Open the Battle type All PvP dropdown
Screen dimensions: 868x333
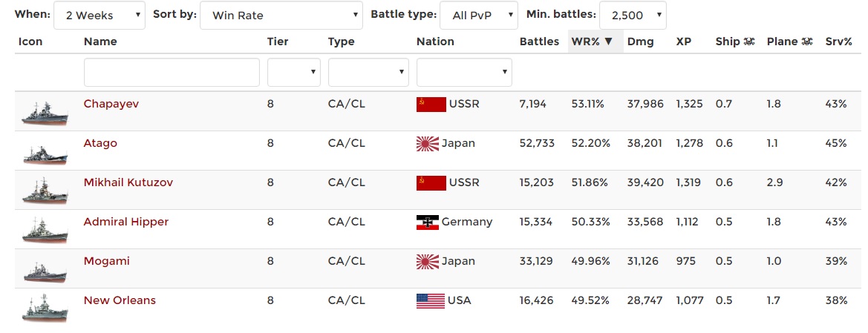[478, 15]
